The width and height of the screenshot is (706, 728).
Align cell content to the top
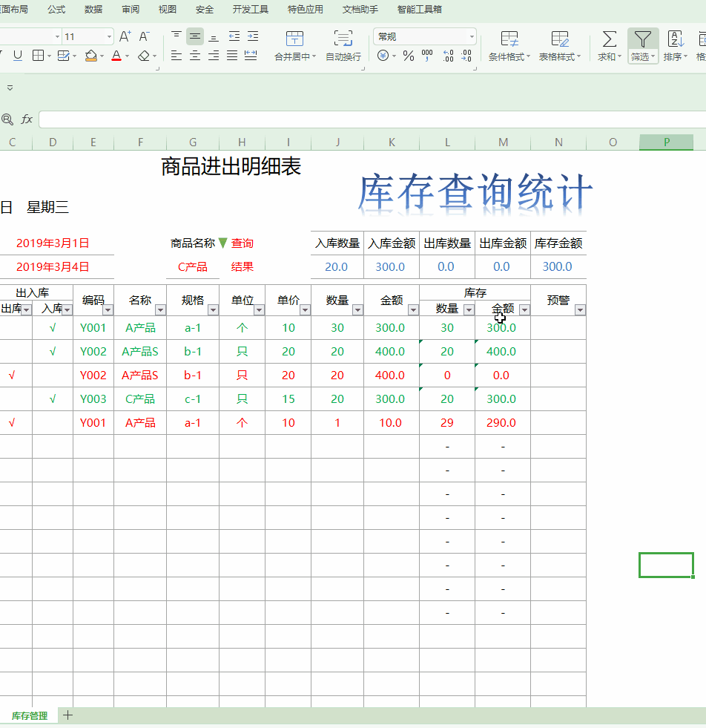pos(176,36)
